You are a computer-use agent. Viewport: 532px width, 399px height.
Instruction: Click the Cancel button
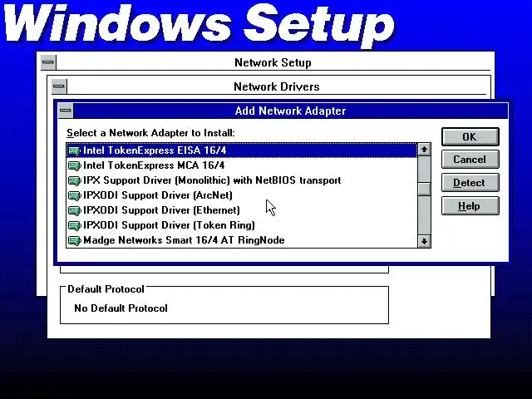[x=470, y=160]
